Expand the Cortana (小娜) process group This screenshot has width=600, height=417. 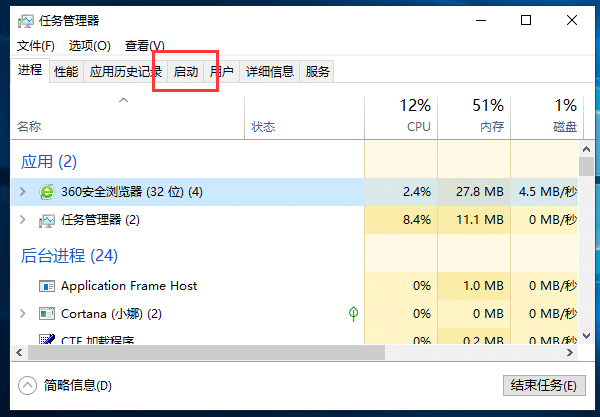pyautogui.click(x=23, y=314)
